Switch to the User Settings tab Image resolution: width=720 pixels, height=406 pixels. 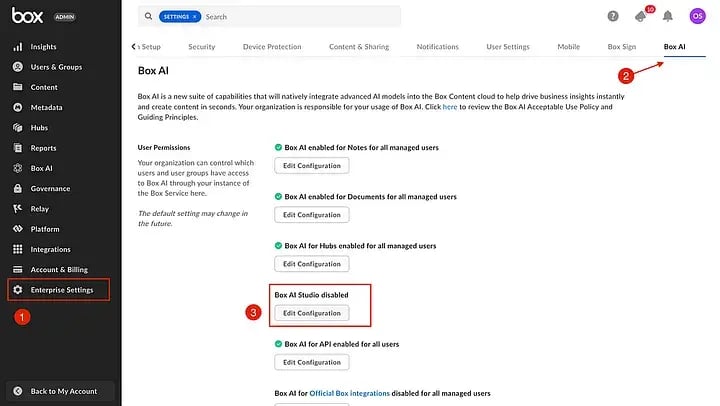pos(508,47)
